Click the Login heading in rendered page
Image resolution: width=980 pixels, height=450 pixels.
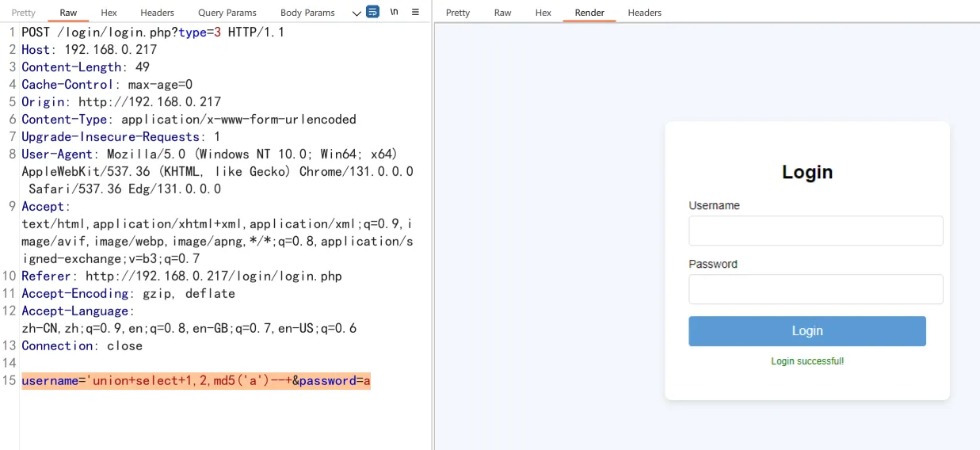807,172
